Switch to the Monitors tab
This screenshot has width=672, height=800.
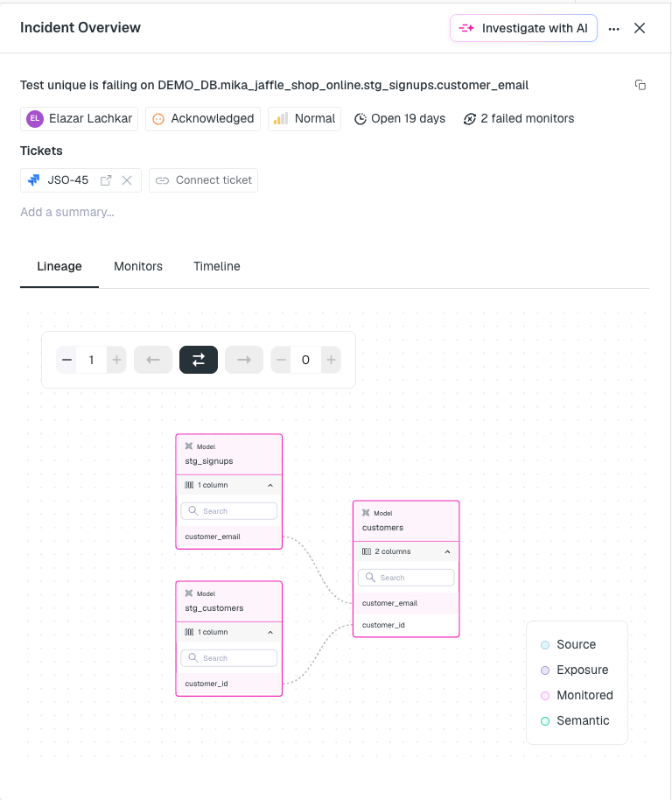click(138, 266)
